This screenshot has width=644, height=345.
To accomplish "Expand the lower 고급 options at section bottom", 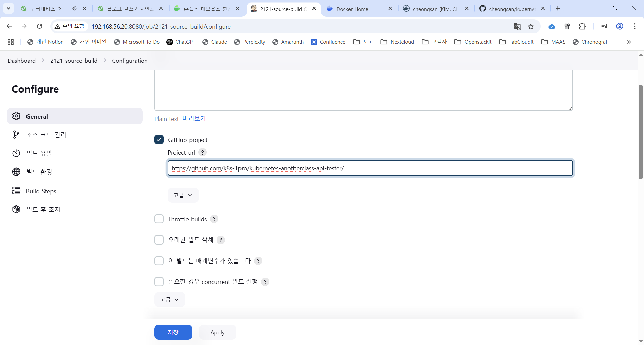I will coord(170,299).
